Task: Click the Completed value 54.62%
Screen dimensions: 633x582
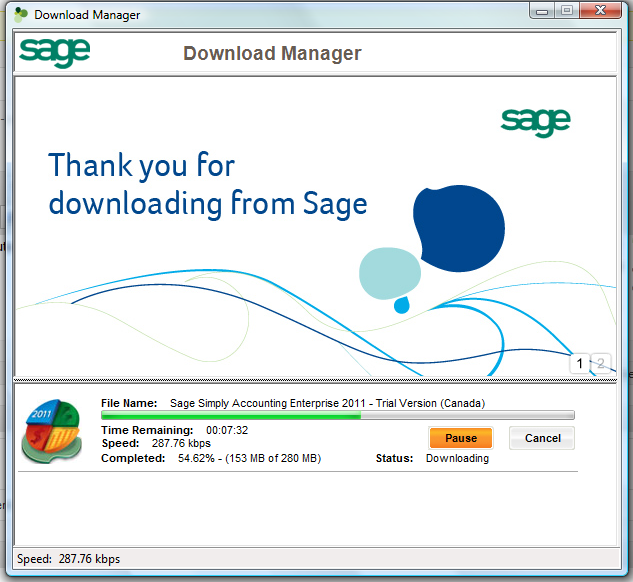Action: tap(196, 458)
